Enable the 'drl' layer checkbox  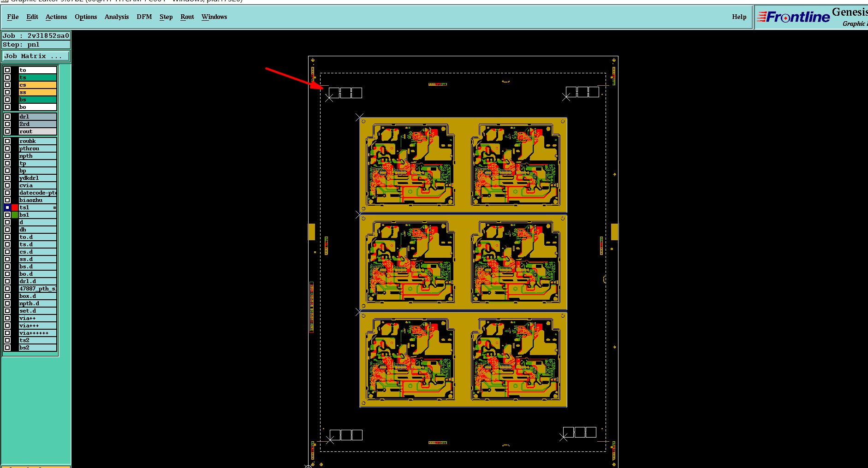click(7, 117)
